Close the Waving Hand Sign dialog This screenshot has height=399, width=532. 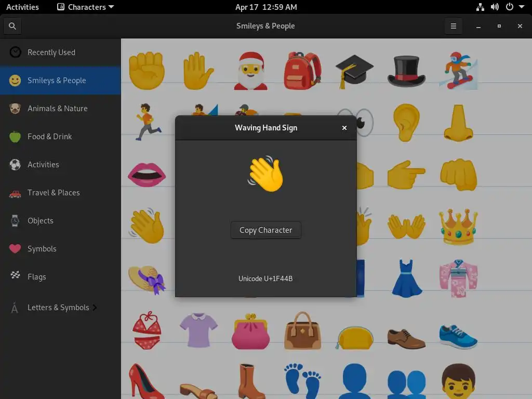344,128
